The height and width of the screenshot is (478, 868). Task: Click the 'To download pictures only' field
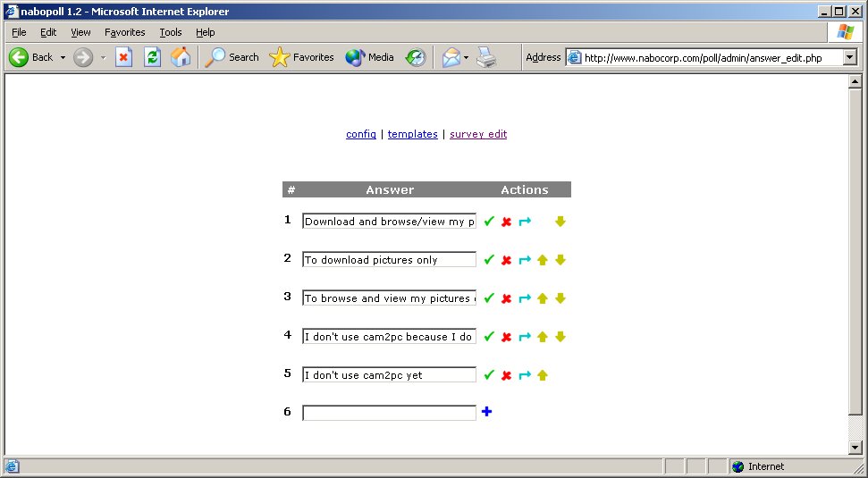pyautogui.click(x=389, y=259)
